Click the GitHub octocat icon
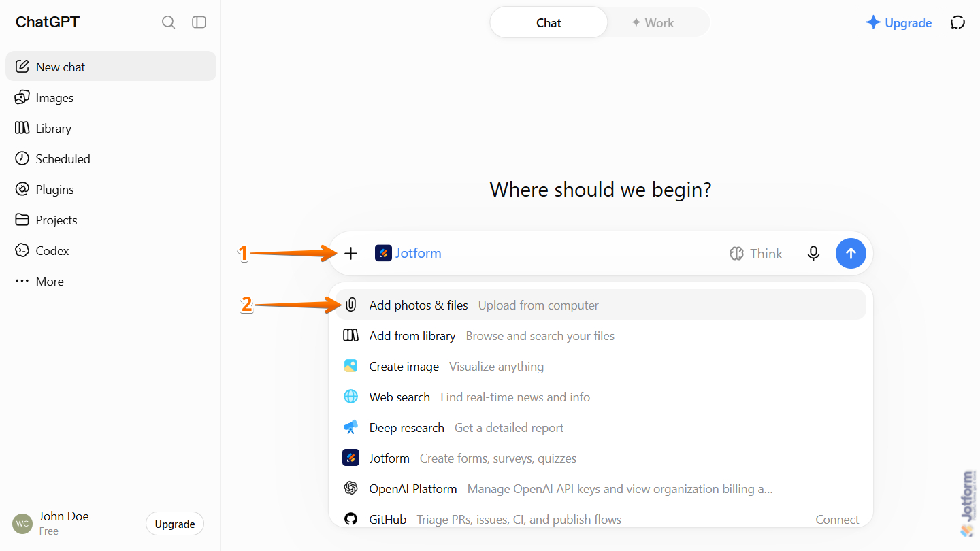Viewport: 980px width, 551px height. tap(350, 519)
